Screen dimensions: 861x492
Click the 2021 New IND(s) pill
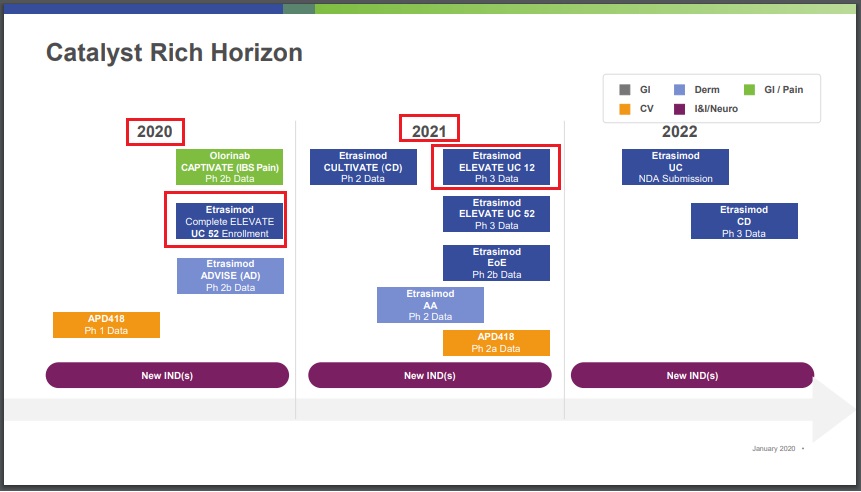(429, 376)
